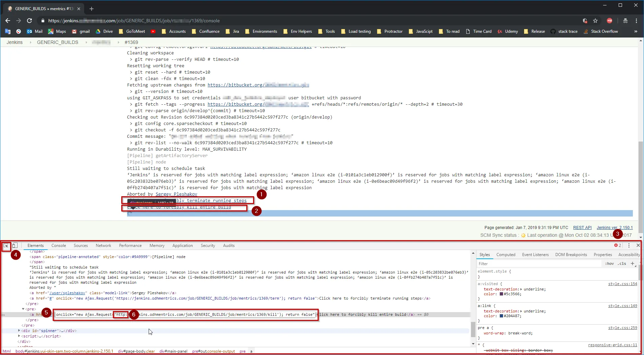The height and width of the screenshot is (355, 644).
Task: Collapse the pre element in the DOM tree
Action: (x=23, y=309)
